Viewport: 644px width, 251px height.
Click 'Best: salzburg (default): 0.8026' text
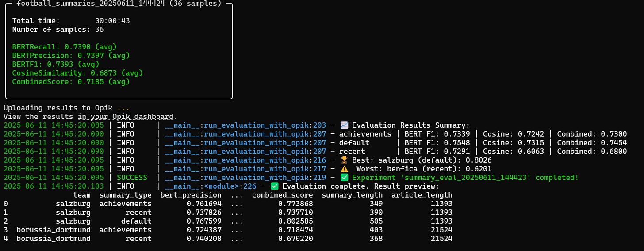[422, 160]
